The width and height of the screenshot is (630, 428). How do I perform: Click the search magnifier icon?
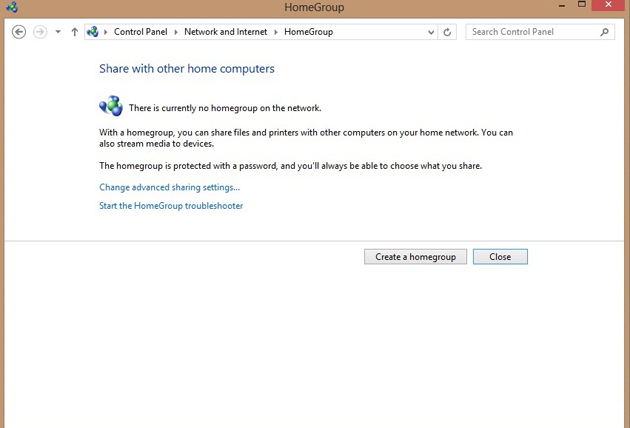click(605, 32)
